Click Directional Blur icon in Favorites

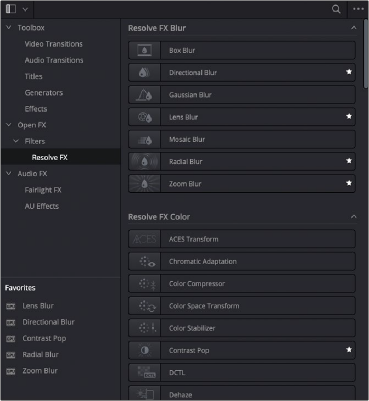pyautogui.click(x=11, y=322)
